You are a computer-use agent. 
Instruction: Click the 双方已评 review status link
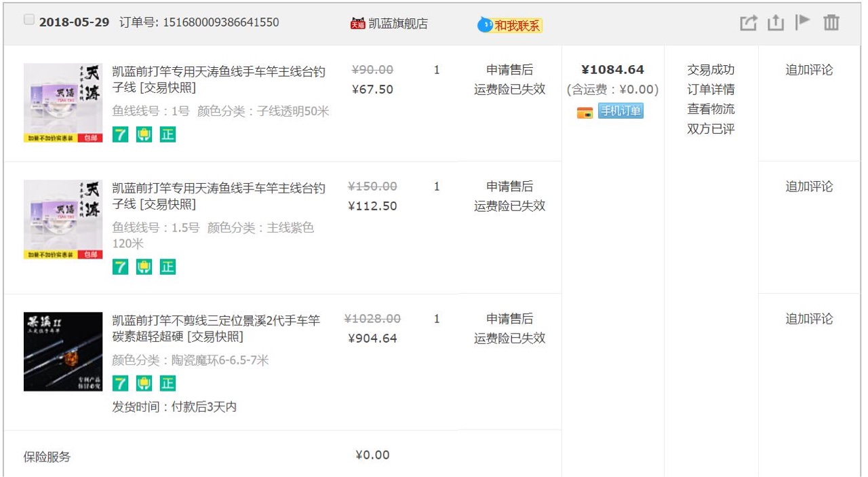[x=711, y=129]
